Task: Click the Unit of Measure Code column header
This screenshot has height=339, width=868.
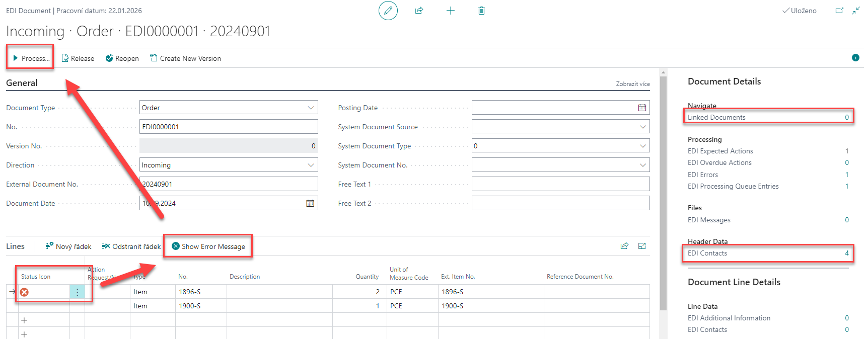Action: tap(409, 274)
